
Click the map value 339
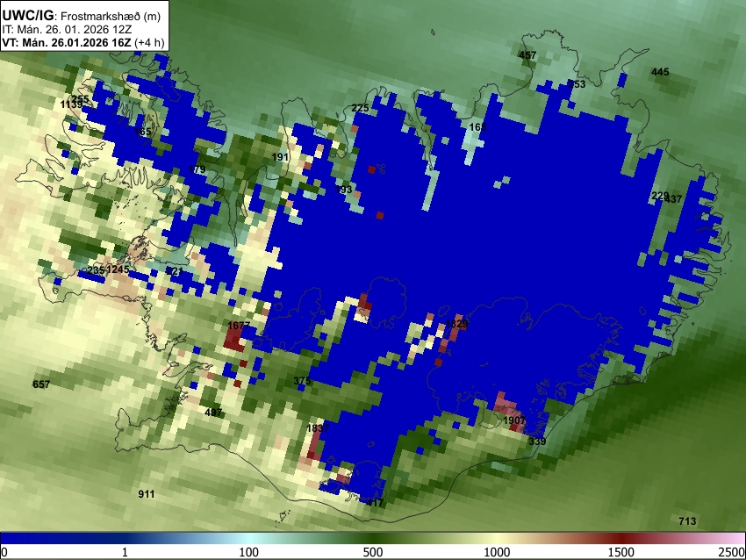(x=537, y=441)
